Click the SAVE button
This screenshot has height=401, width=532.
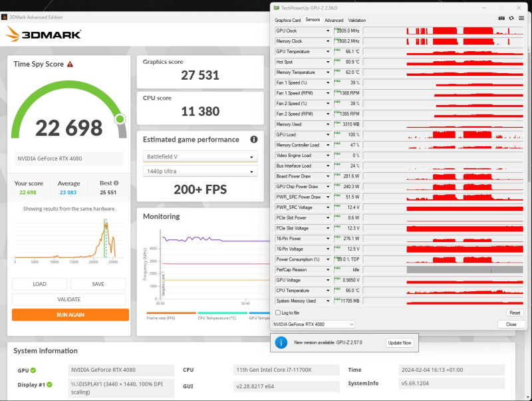(x=98, y=284)
